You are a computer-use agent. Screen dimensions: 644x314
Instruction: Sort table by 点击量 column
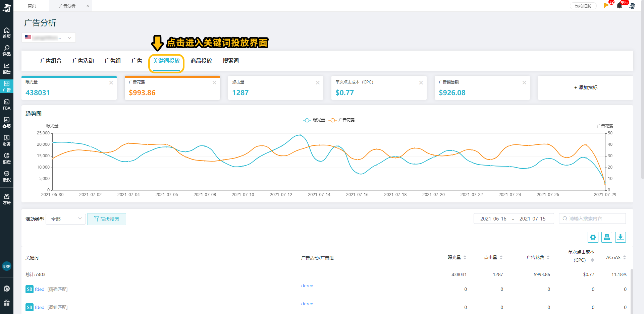pyautogui.click(x=501, y=258)
